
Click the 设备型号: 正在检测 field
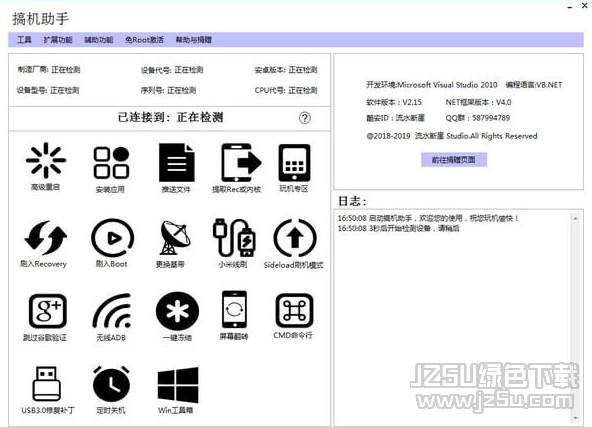click(48, 90)
